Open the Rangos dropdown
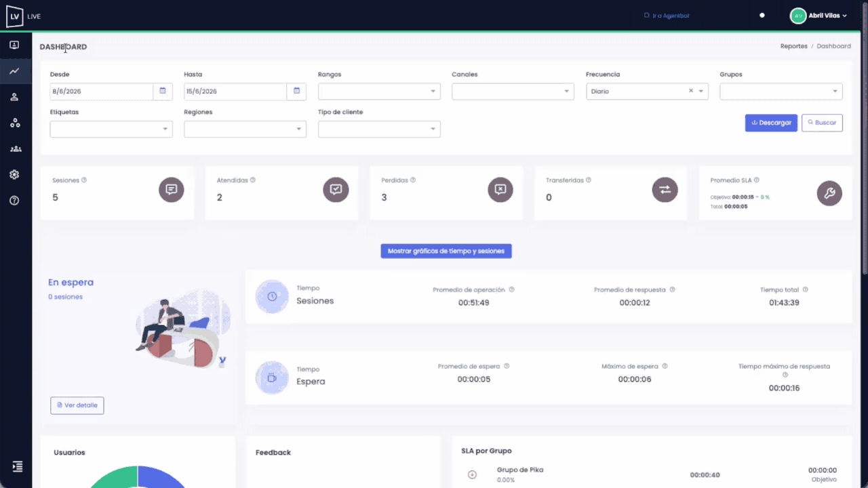Screen dimensions: 868x488 tap(379, 91)
